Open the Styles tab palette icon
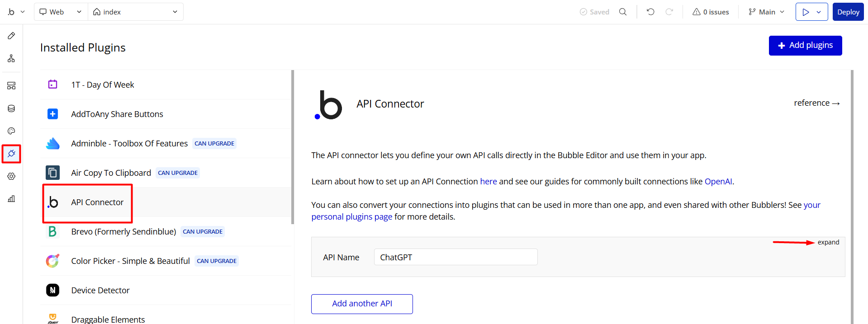 tap(11, 131)
